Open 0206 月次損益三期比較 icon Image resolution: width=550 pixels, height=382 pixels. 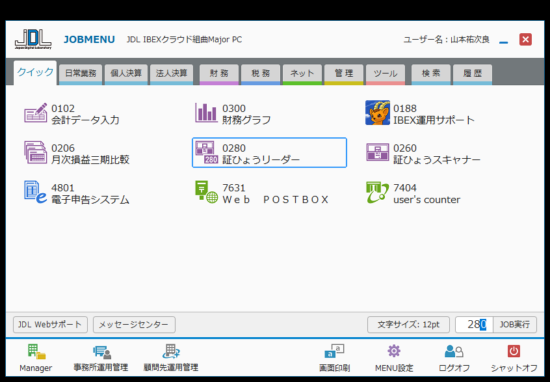pyautogui.click(x=35, y=153)
